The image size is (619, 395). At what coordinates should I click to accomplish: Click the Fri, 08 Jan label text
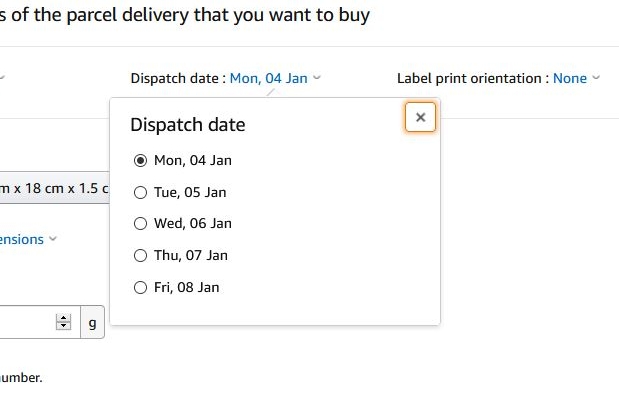[x=186, y=287]
